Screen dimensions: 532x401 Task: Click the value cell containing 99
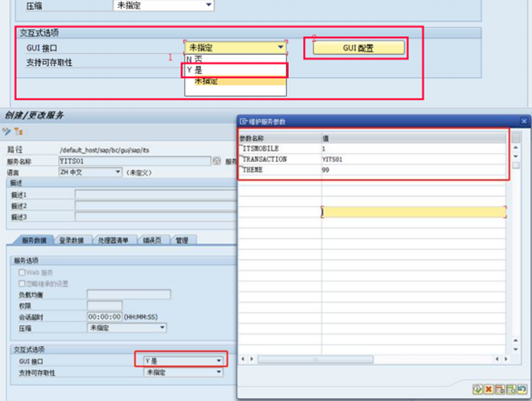pos(414,170)
